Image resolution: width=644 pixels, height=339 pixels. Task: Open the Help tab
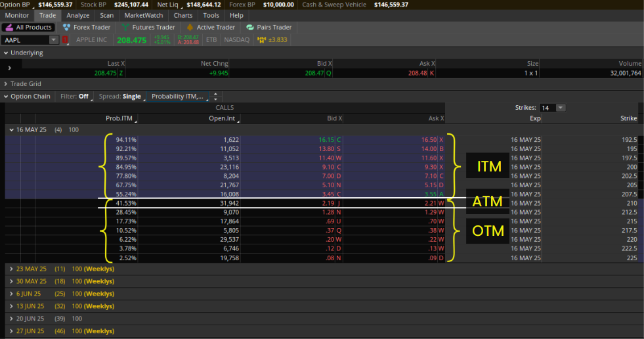pyautogui.click(x=236, y=16)
